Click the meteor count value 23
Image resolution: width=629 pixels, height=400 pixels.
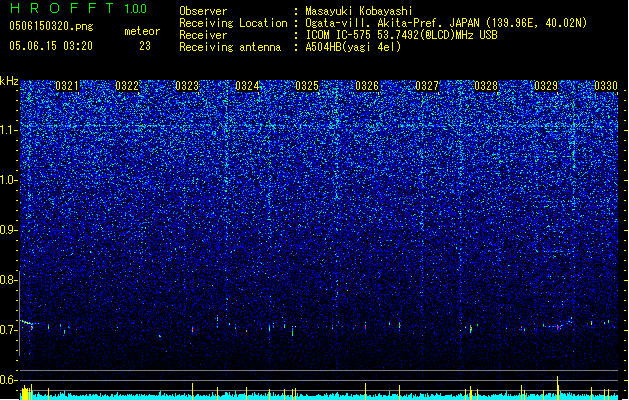click(145, 46)
